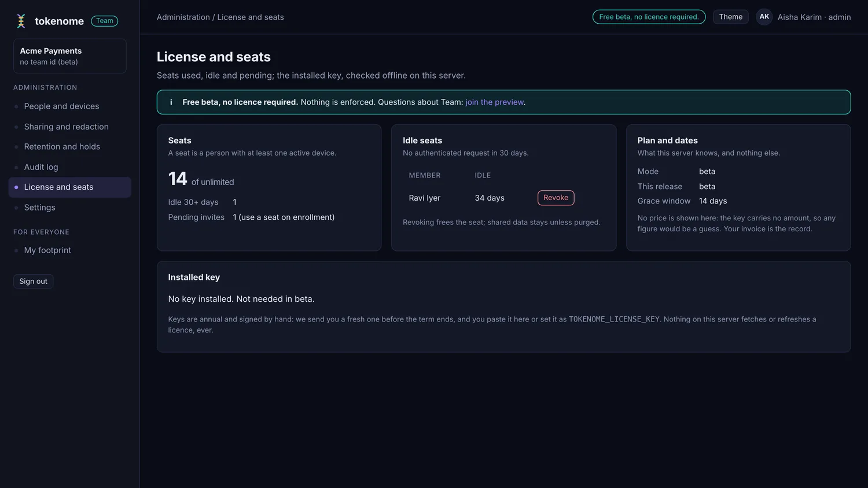Click the Sign out button
868x488 pixels.
point(34,282)
